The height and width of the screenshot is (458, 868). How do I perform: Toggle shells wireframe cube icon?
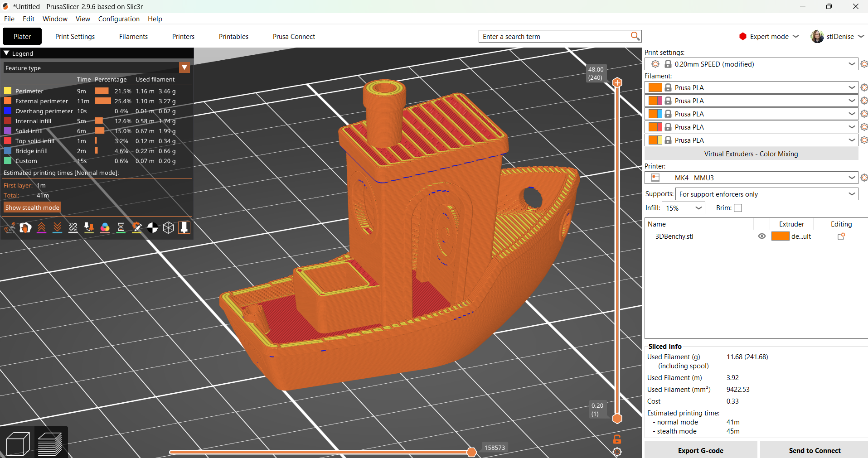pyautogui.click(x=168, y=228)
